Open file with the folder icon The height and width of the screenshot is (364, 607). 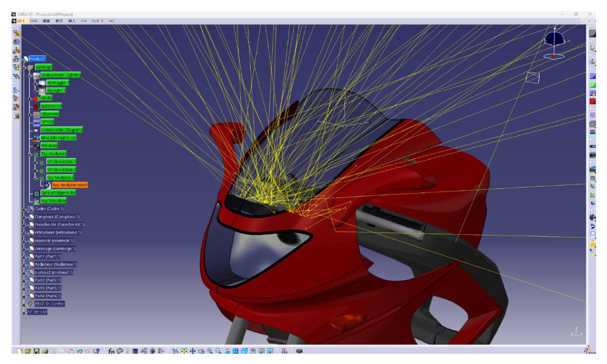28,351
